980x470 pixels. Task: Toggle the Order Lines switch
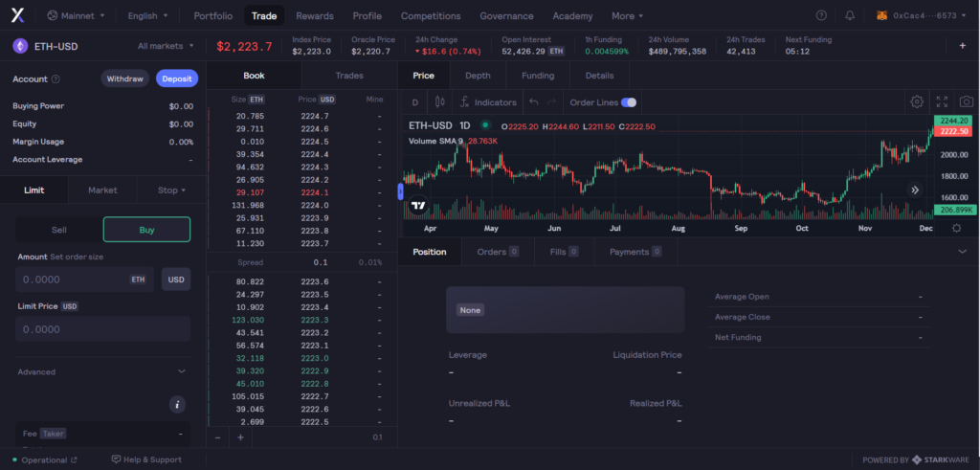629,102
